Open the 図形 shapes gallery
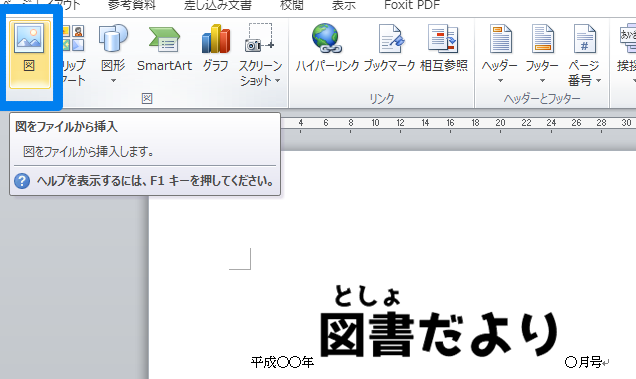 tap(113, 54)
